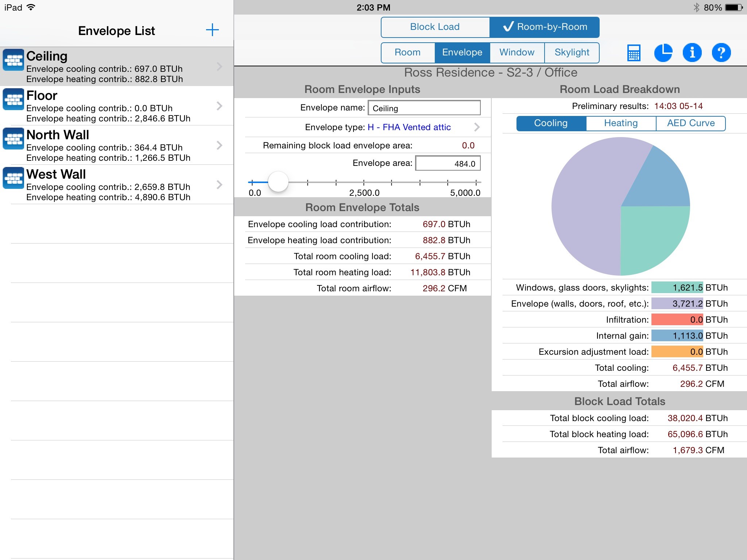Screen dimensions: 747x560
Task: Click Remaining block load envelope area 0.0
Action: pyautogui.click(x=468, y=145)
